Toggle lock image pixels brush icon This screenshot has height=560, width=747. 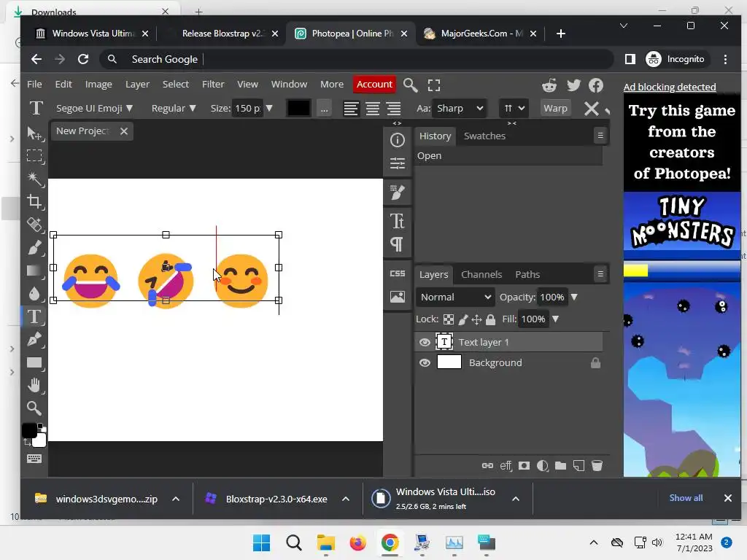click(463, 319)
